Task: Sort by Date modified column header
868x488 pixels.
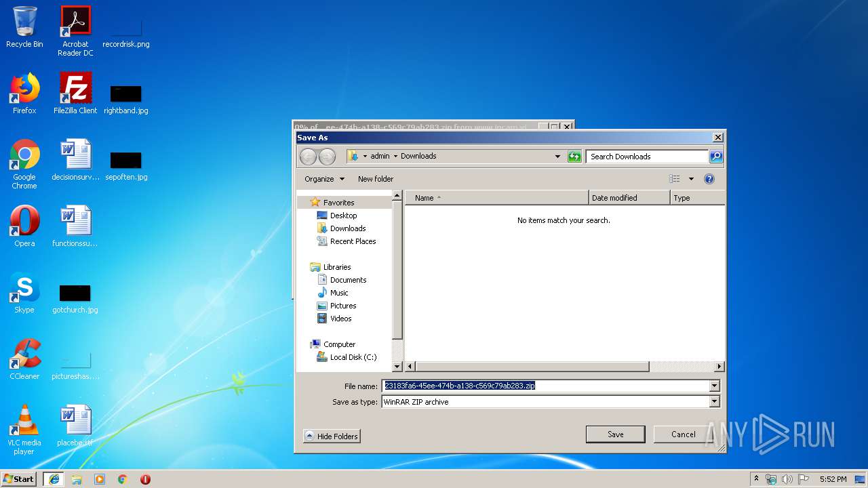Action: click(x=629, y=198)
